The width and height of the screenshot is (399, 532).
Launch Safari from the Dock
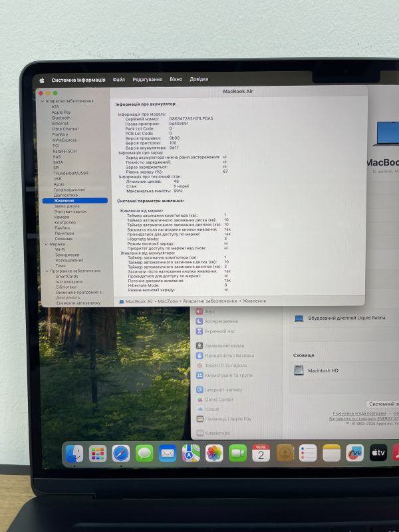tap(121, 454)
